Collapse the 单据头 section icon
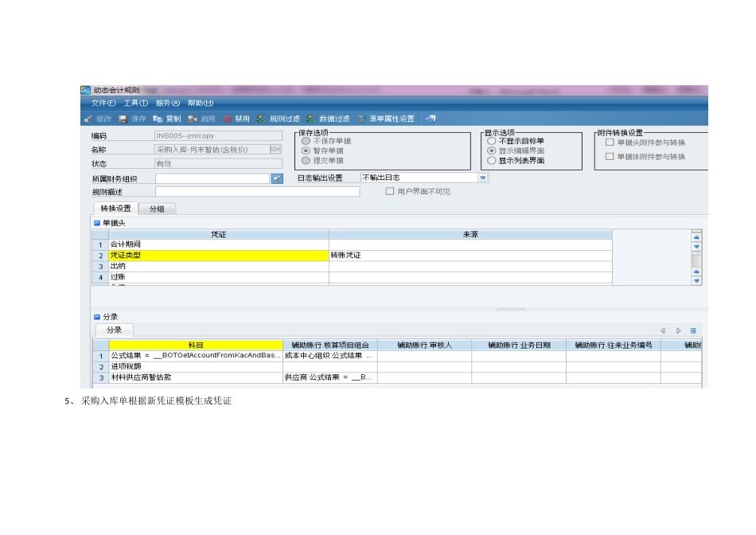 tap(96, 223)
